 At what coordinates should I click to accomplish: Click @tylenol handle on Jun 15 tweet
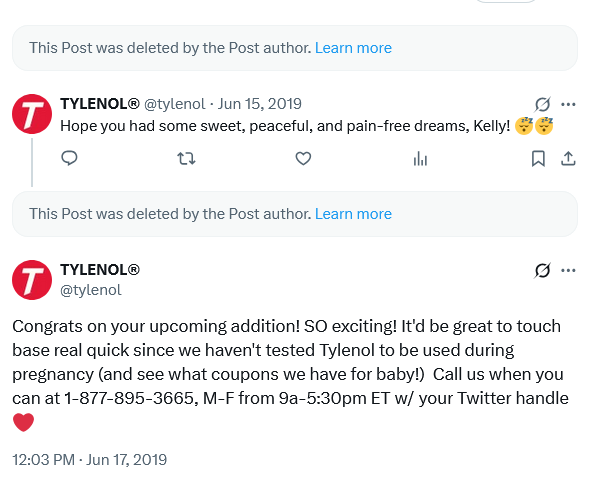click(x=175, y=104)
